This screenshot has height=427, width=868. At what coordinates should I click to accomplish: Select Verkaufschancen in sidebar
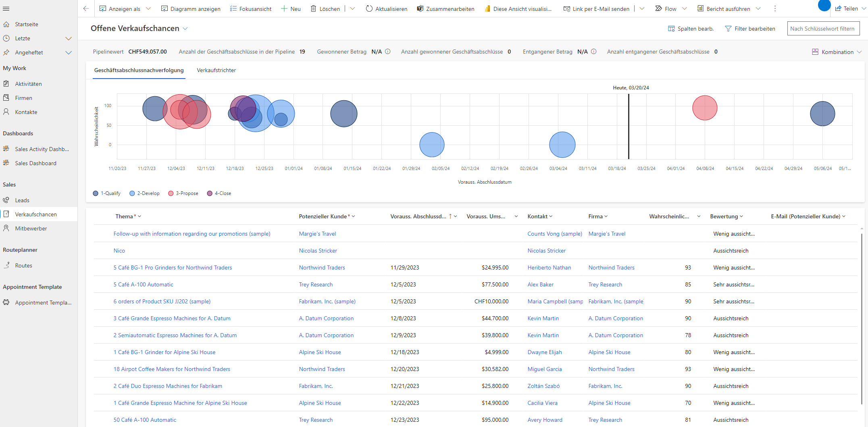click(39, 214)
